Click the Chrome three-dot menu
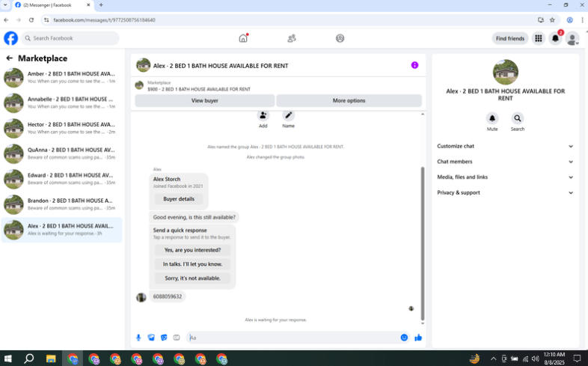The width and height of the screenshot is (588, 366). tap(582, 20)
